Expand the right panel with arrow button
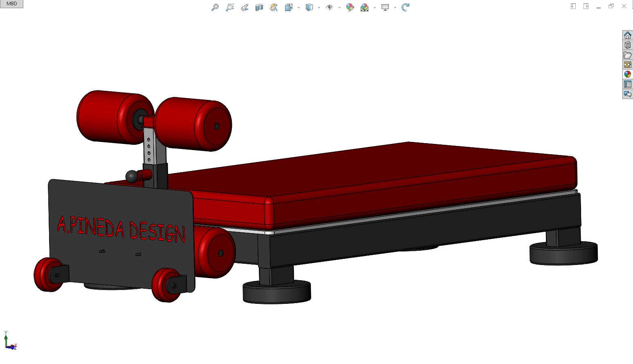The height and width of the screenshot is (364, 633). click(x=586, y=6)
